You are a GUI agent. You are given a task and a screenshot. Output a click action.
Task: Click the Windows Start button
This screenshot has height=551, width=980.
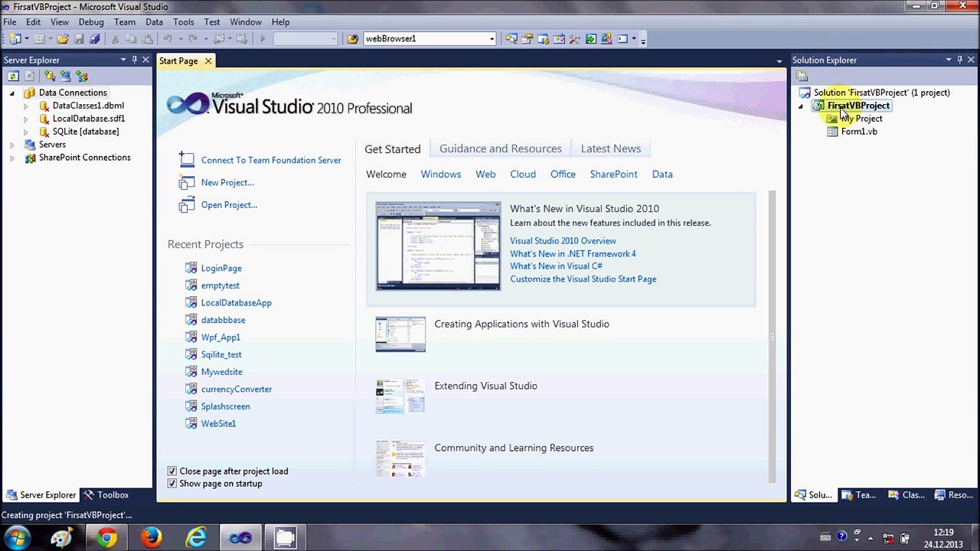tap(17, 538)
